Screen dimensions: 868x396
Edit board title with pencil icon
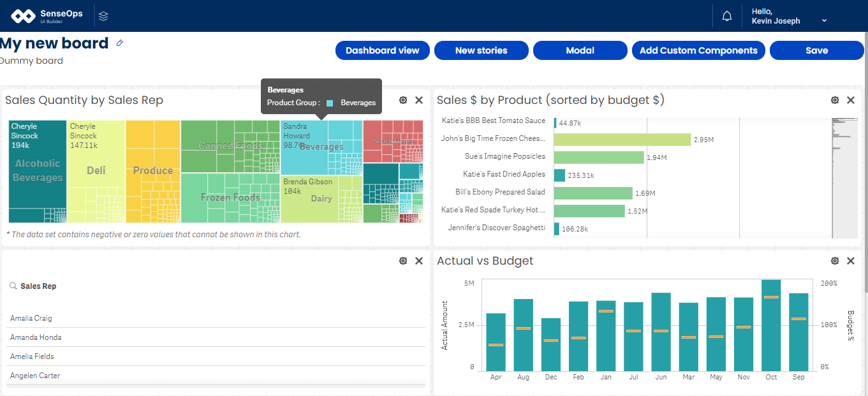[x=120, y=43]
